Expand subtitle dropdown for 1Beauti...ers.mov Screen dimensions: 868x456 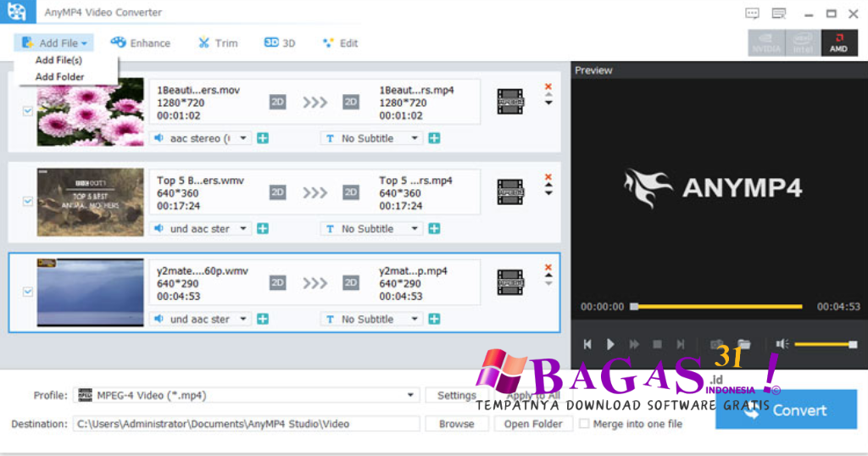pyautogui.click(x=414, y=138)
